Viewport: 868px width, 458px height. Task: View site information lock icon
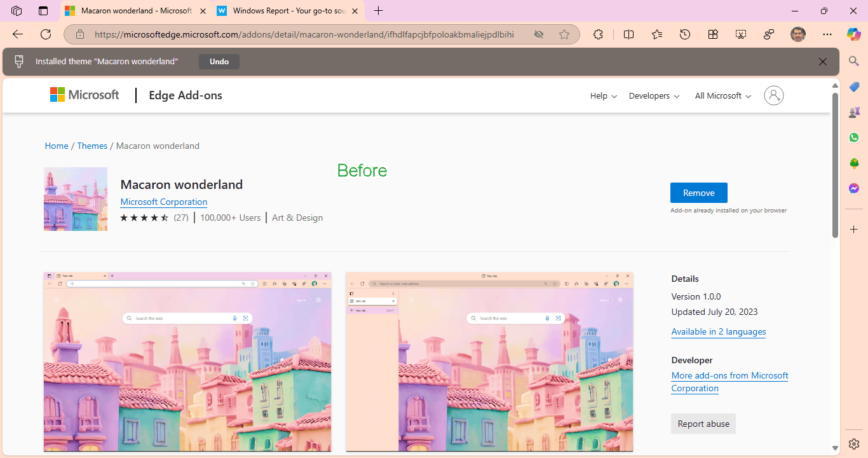79,34
